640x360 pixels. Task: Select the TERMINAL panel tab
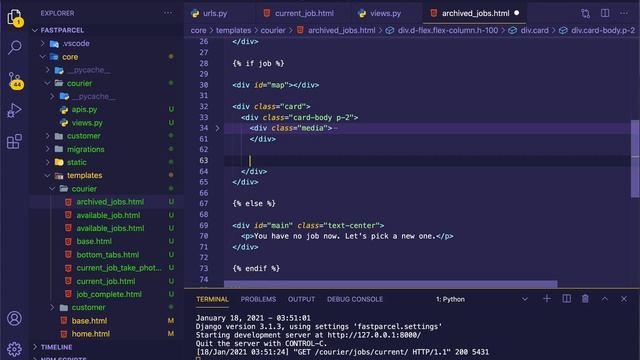[212, 299]
